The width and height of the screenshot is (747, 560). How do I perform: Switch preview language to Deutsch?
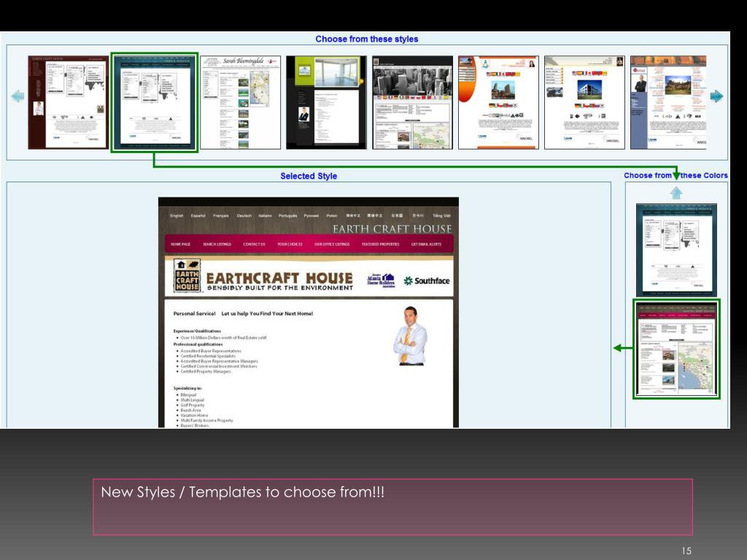[244, 216]
